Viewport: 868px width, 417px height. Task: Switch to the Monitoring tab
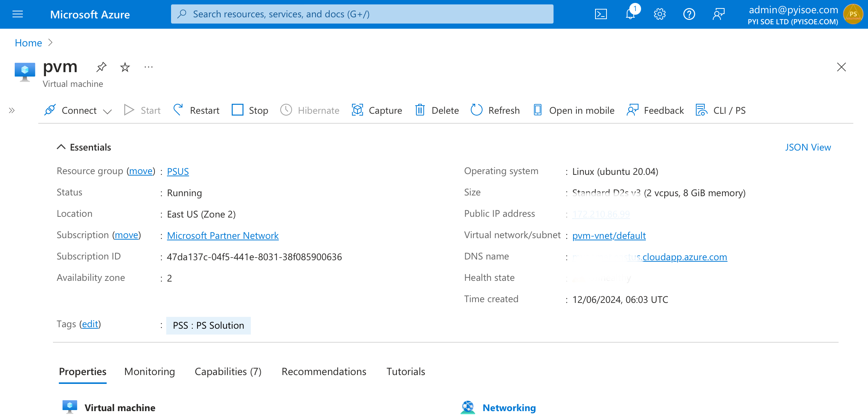(150, 372)
